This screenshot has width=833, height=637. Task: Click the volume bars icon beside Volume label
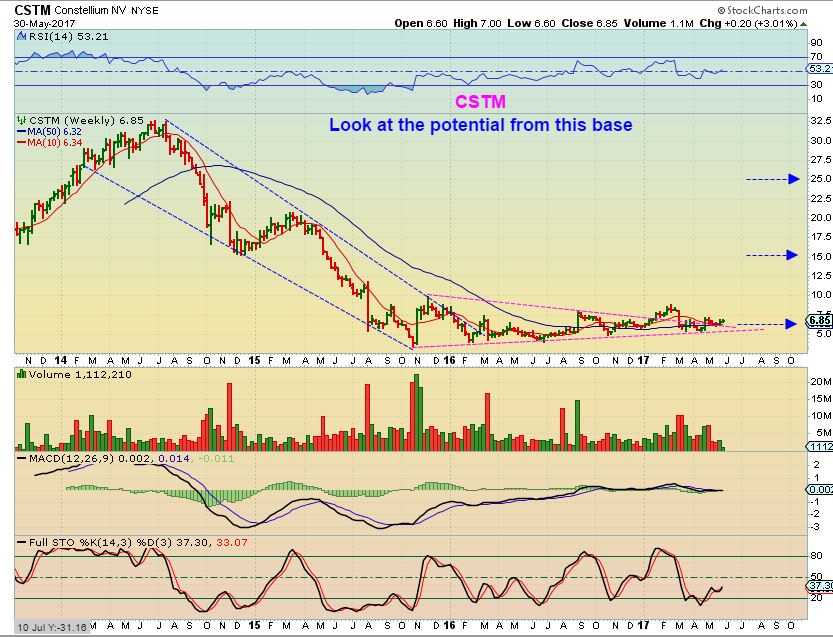tap(22, 375)
